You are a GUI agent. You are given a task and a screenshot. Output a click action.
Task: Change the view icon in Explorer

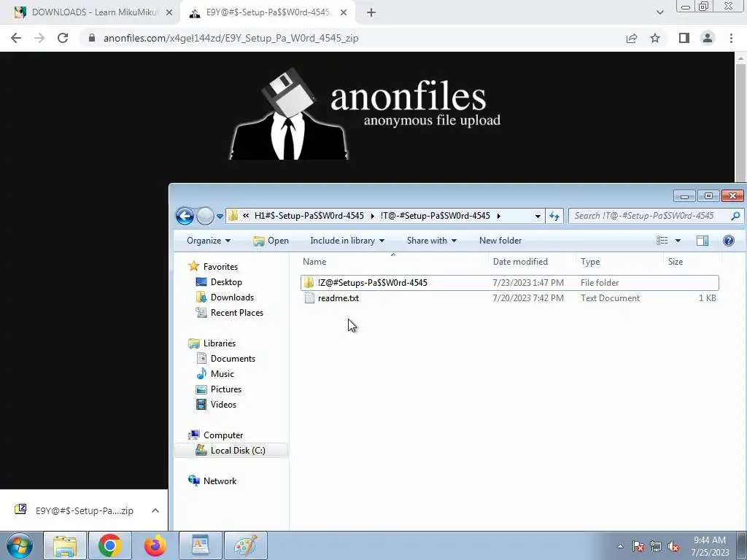(662, 241)
